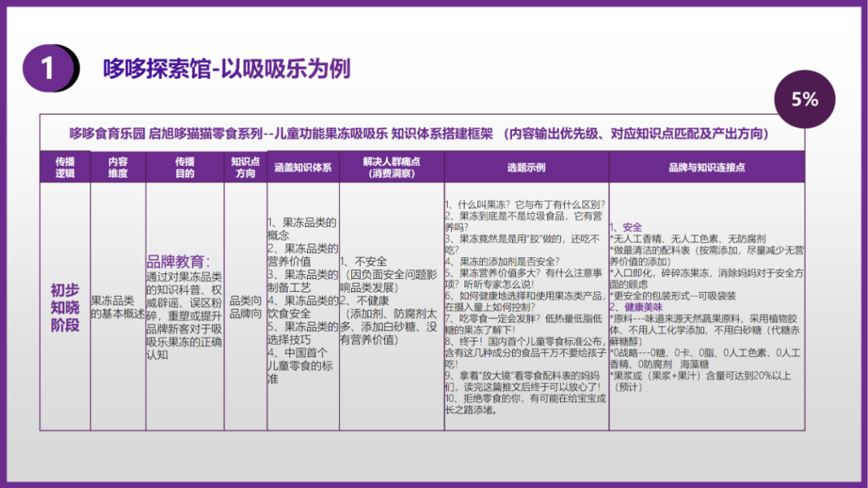Click the line "4、果冻品类的饮食安全"
Viewport: 868px width, 488px height.
click(x=303, y=307)
